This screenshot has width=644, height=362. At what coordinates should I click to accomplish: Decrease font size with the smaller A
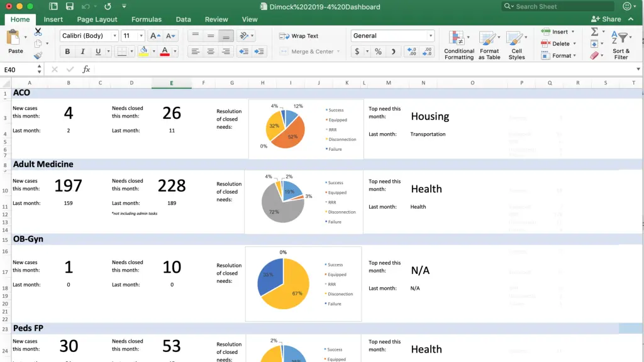click(x=170, y=36)
